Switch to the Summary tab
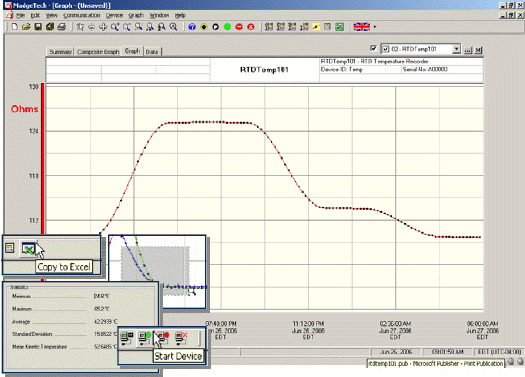525x377 pixels. coord(60,52)
